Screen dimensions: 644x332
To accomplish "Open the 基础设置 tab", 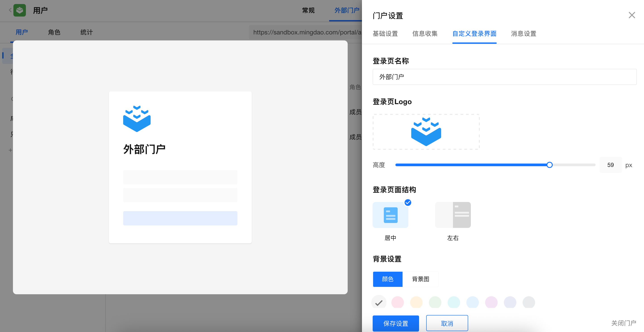I will tap(385, 34).
